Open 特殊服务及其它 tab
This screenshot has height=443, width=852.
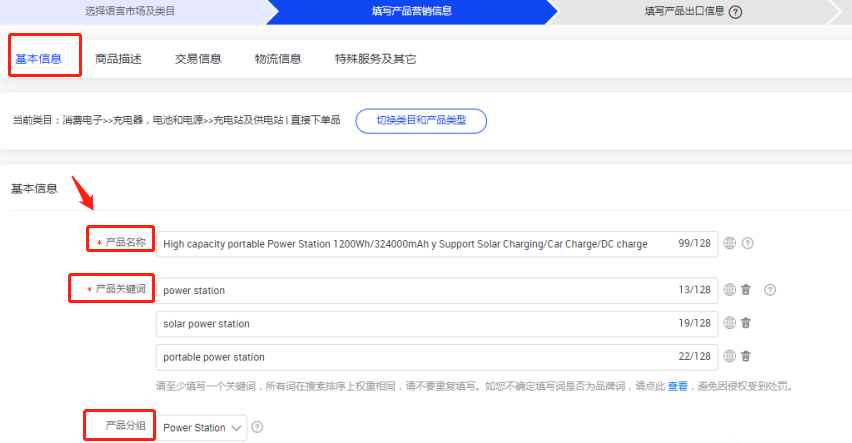(x=375, y=59)
